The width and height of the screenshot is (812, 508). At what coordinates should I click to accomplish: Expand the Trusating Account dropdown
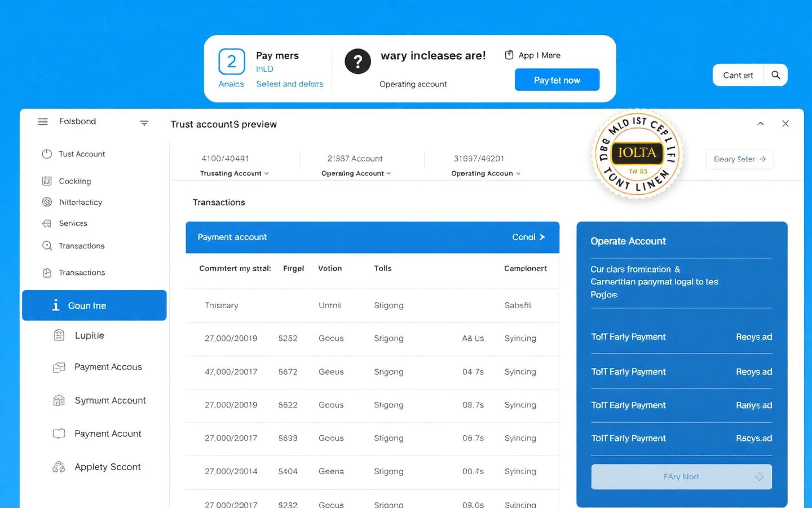pos(234,173)
